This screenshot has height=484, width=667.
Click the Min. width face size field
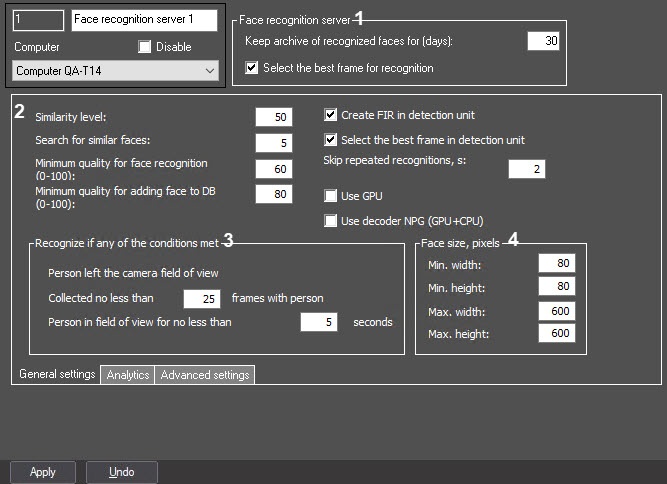tap(557, 263)
